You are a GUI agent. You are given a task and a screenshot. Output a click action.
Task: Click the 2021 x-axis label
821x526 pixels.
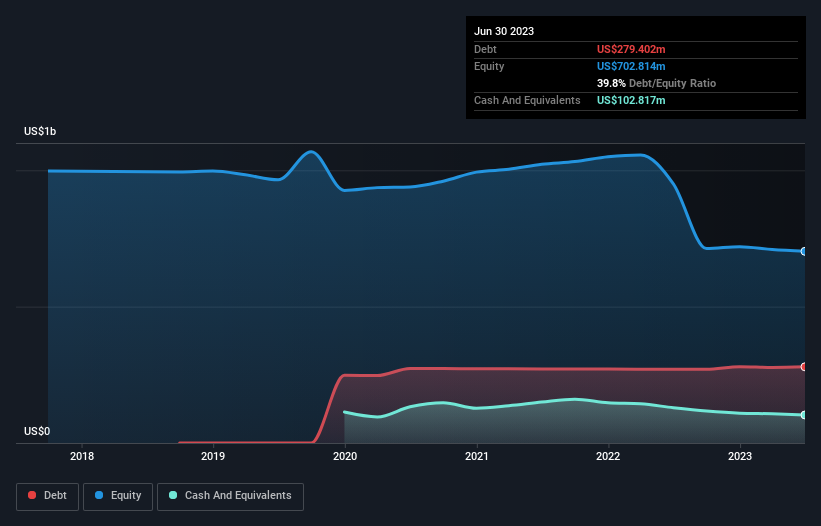[477, 456]
